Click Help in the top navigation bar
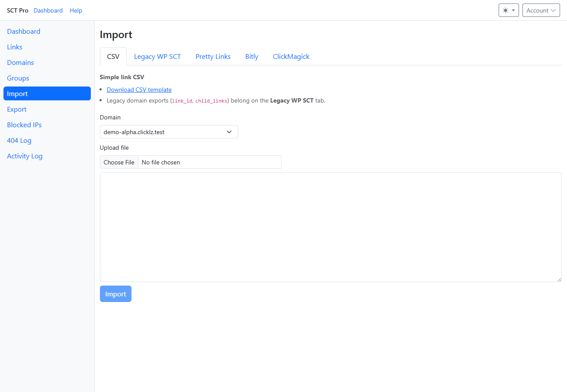567x392 pixels. [x=76, y=10]
